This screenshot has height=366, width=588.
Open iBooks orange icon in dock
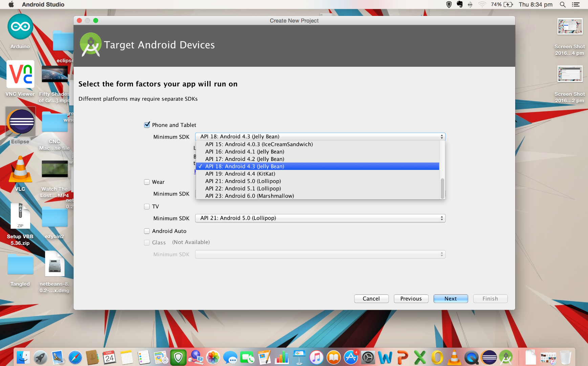click(x=334, y=358)
